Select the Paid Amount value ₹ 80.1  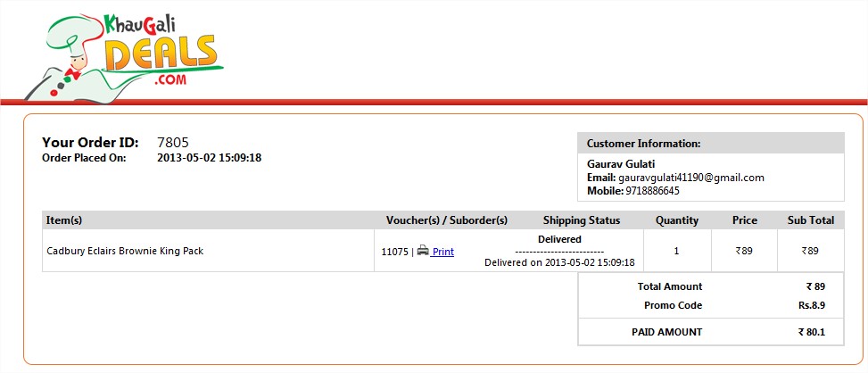coord(812,332)
